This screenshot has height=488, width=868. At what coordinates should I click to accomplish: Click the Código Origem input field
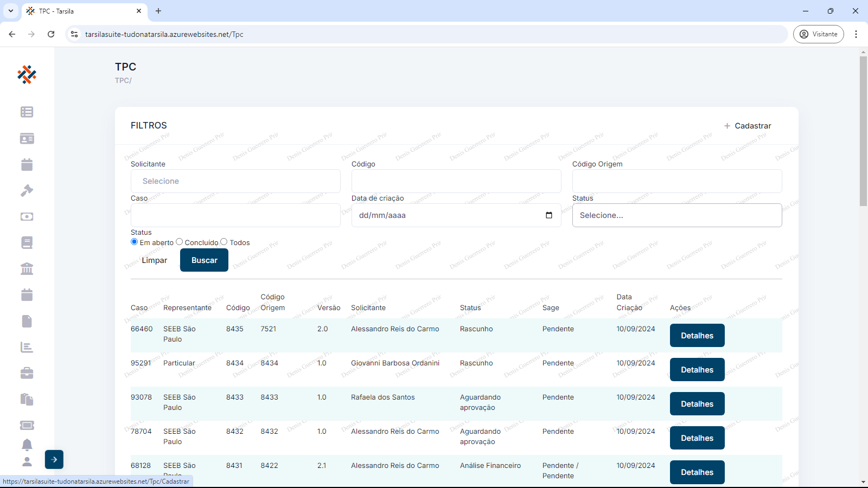pos(676,181)
